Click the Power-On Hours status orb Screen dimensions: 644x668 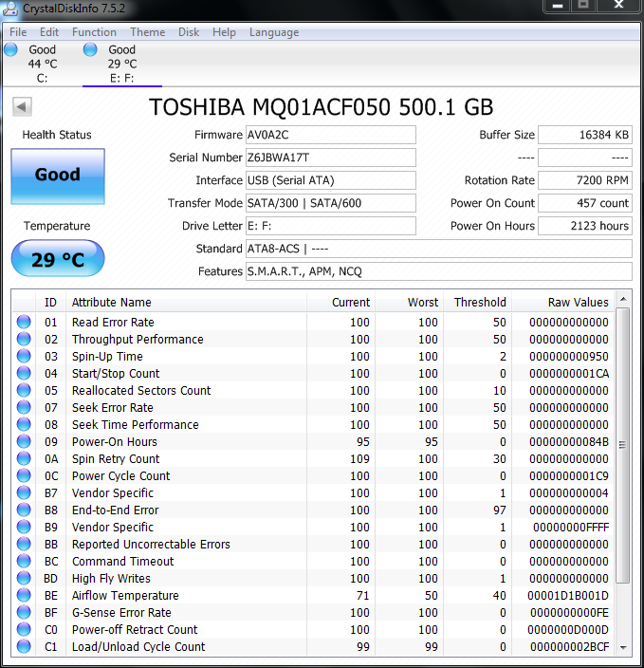(24, 442)
